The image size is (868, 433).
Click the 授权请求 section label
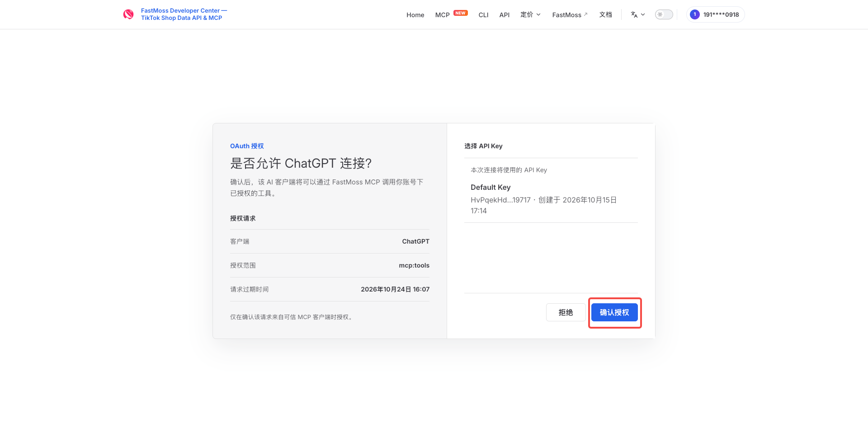[243, 218]
